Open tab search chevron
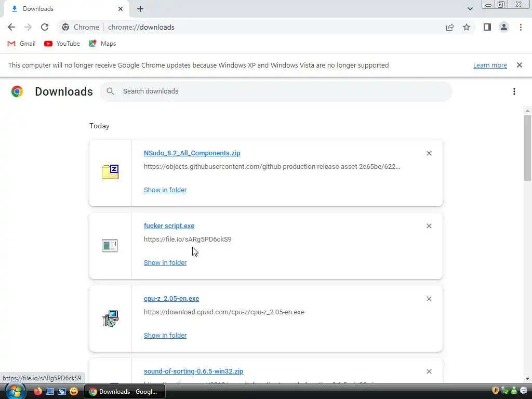This screenshot has width=532, height=399. [470, 9]
